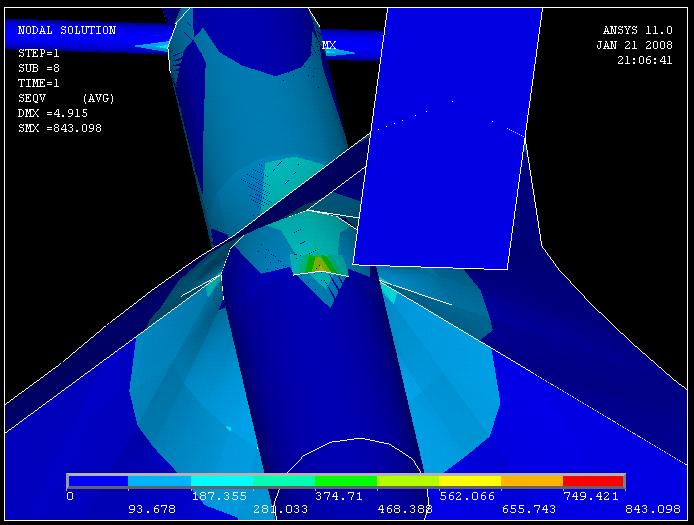
Task: Click legend value 0
Action: (x=70, y=496)
